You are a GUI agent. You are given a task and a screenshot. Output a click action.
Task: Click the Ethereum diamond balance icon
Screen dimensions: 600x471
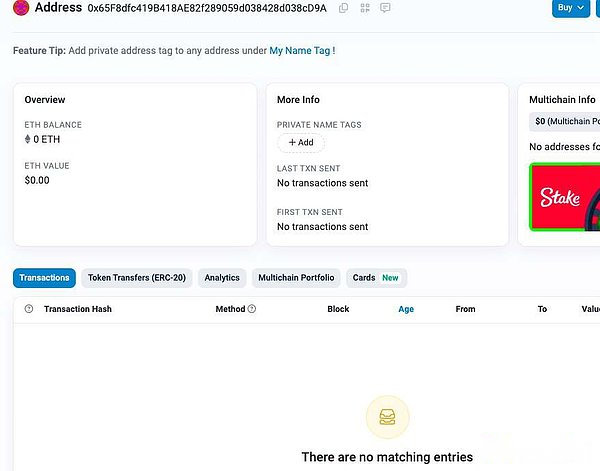pos(28,139)
